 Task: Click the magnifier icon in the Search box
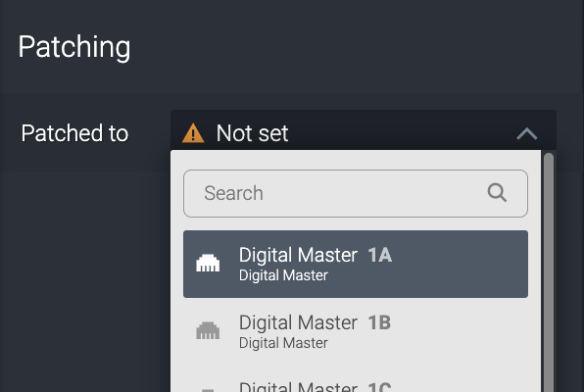coord(497,193)
